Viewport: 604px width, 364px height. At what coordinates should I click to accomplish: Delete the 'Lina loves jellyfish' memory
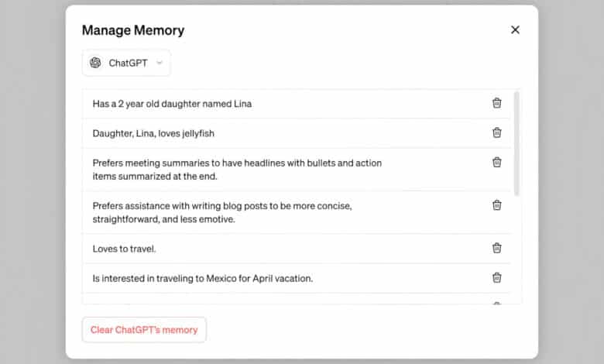(496, 132)
